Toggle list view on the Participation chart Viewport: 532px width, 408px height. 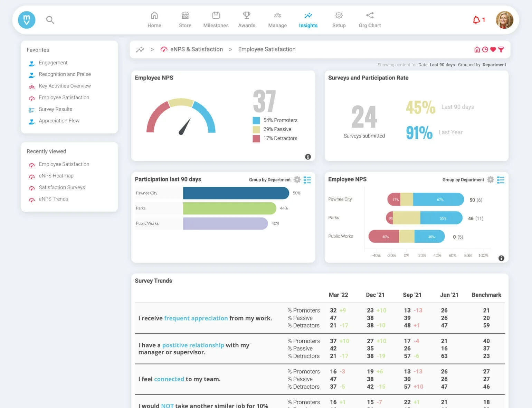coord(307,179)
